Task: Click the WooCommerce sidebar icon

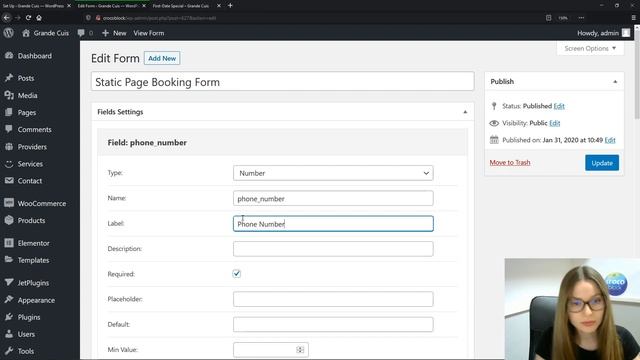Action: (x=9, y=203)
